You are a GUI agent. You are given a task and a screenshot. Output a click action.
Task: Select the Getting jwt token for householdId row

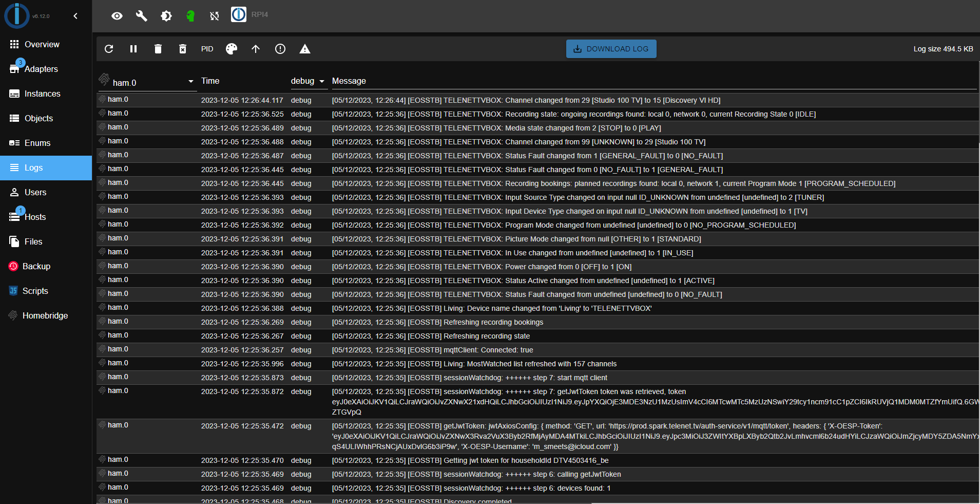click(537, 460)
